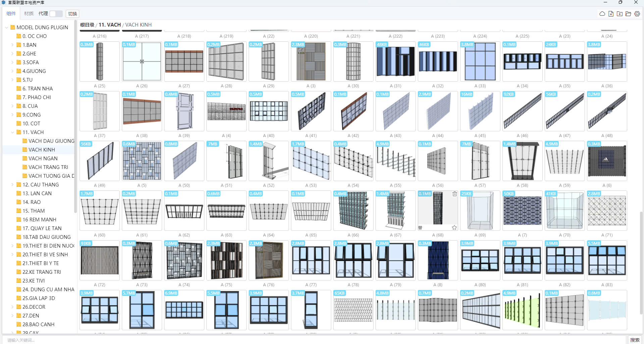Open the local folder icon
644x344 pixels.
click(628, 14)
